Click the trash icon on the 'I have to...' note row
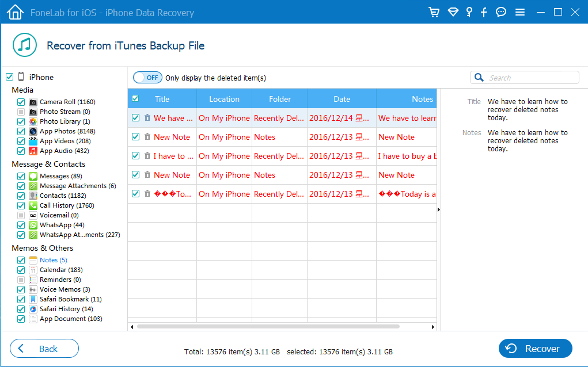 click(147, 155)
